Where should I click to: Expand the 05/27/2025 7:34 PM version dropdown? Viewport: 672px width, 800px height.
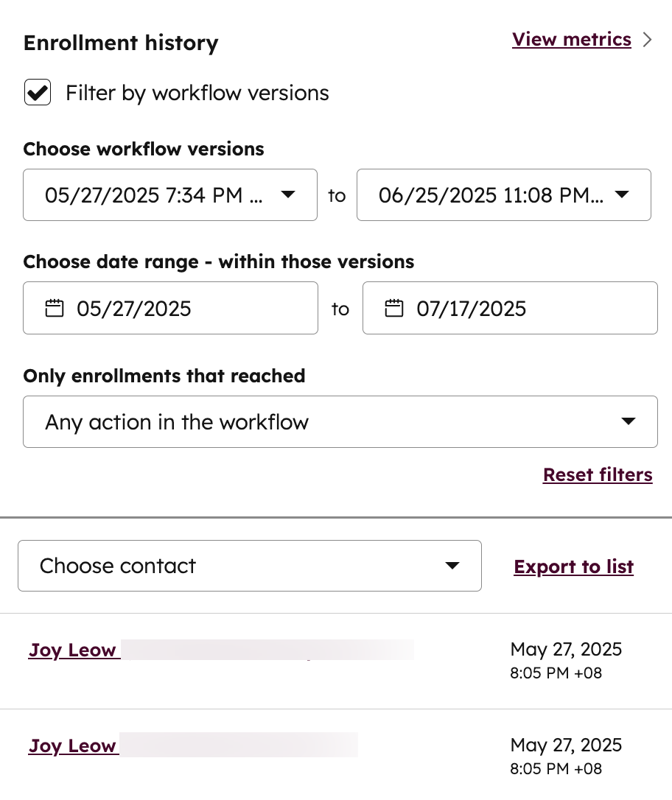point(169,194)
